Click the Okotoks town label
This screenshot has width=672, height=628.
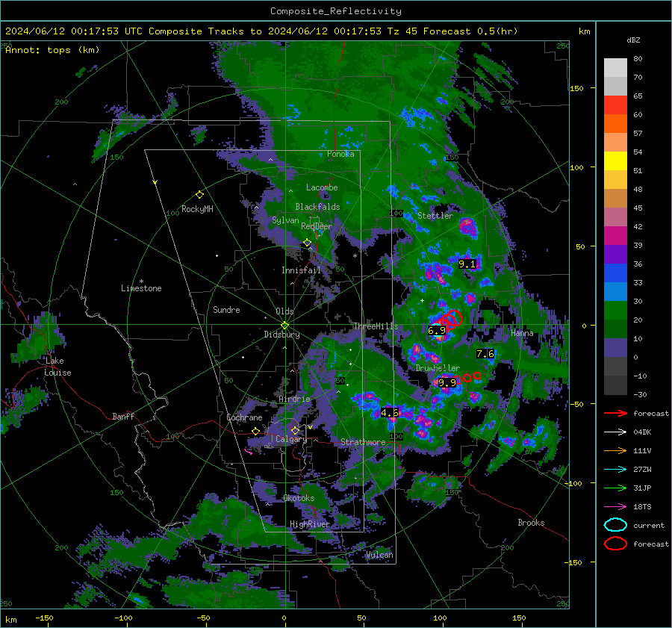(x=299, y=498)
